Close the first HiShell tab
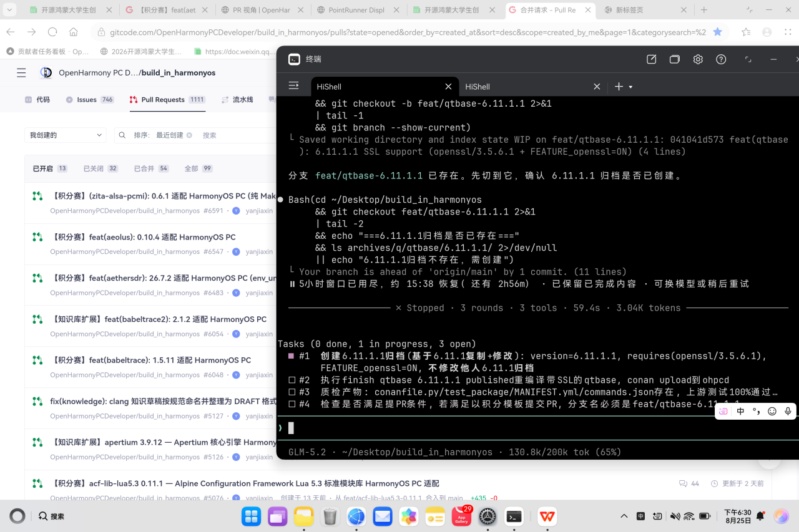The width and height of the screenshot is (799, 532). pyautogui.click(x=448, y=87)
